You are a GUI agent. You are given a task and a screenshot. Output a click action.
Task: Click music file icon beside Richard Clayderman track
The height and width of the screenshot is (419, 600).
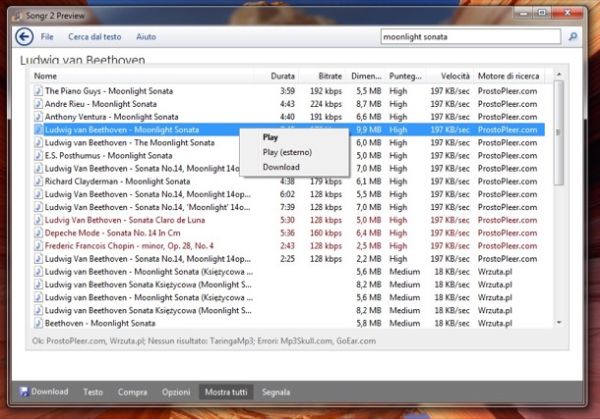(x=38, y=181)
